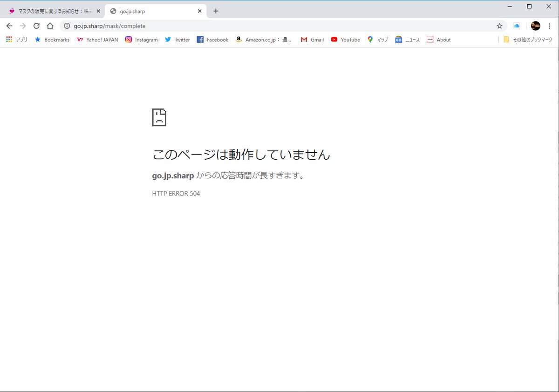559x392 pixels.
Task: Open the About bookmark
Action: [x=438, y=40]
